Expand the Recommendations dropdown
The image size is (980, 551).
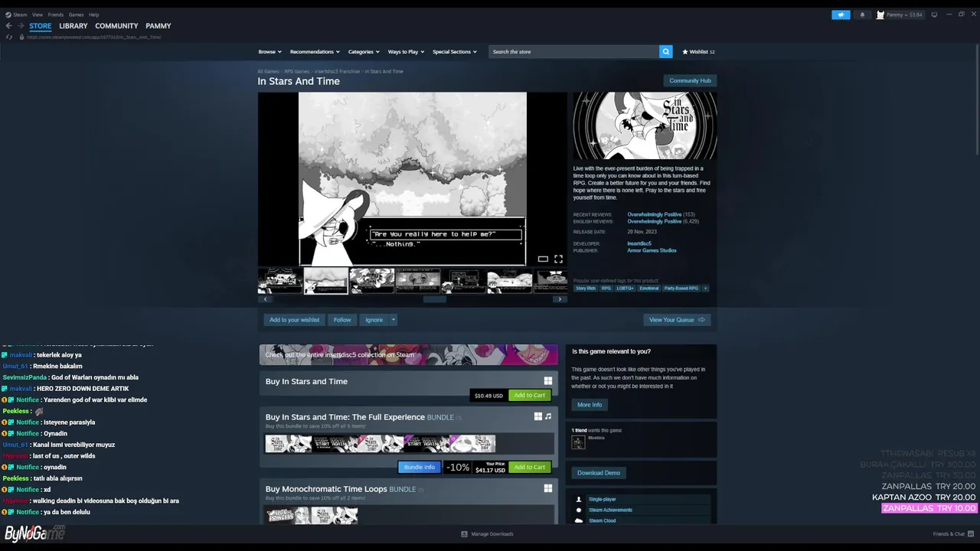[315, 51]
